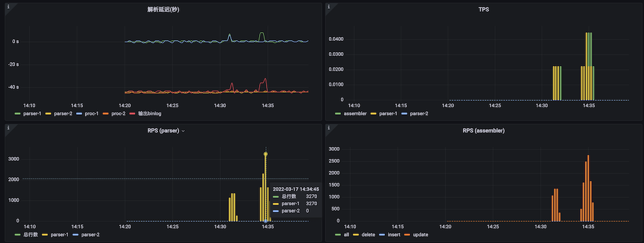Open info icon on 解析延迟(秒) panel
Screen dimensions: 644x243
8,6
